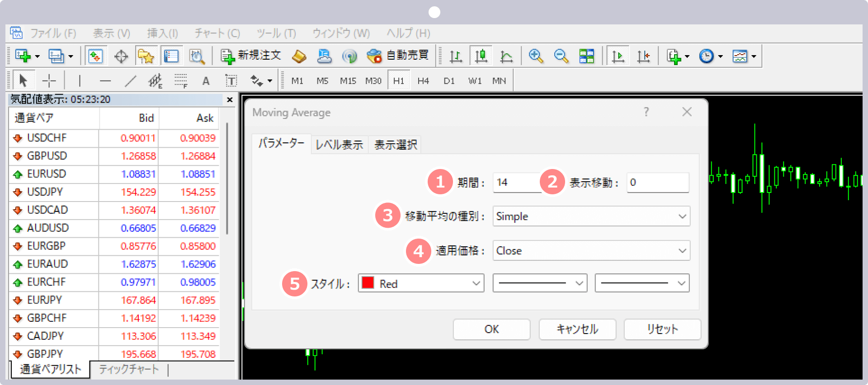The image size is (868, 385).
Task: Switch to H4 timeframe
Action: (x=423, y=81)
